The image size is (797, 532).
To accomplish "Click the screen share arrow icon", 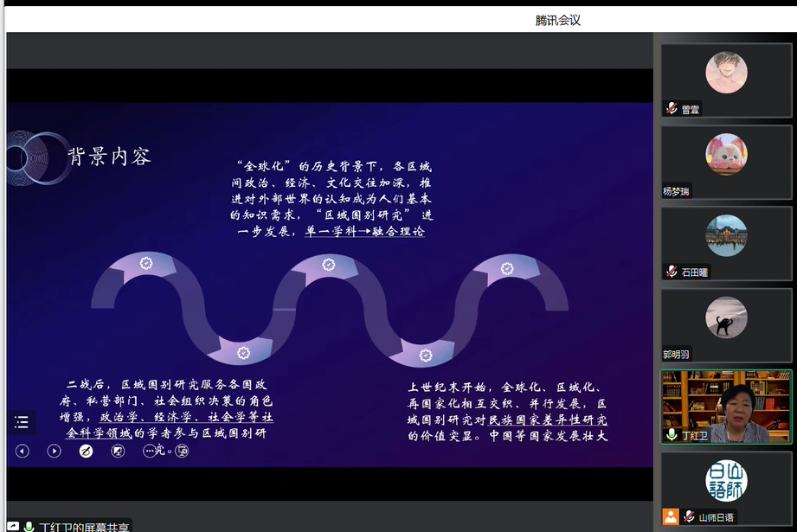I will point(13,526).
